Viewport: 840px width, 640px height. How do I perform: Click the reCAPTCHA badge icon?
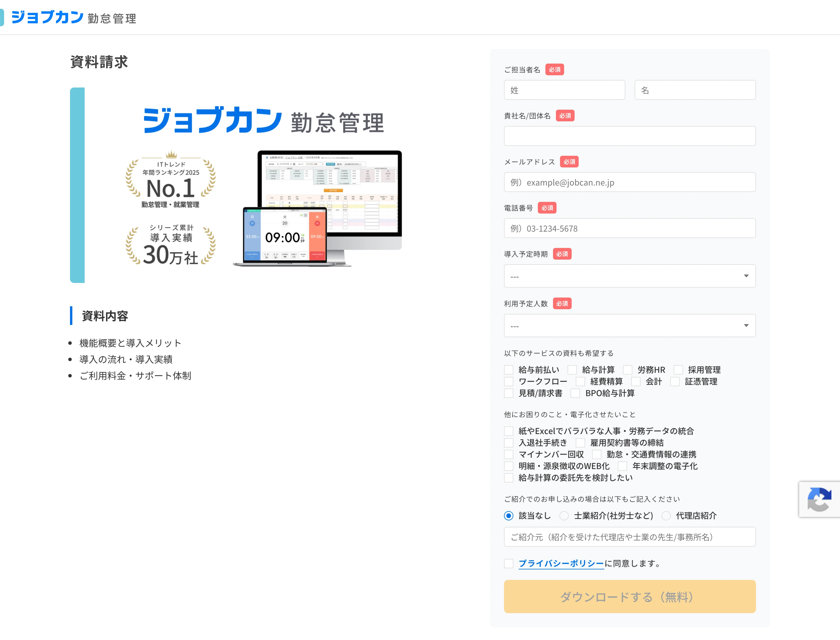(x=819, y=499)
